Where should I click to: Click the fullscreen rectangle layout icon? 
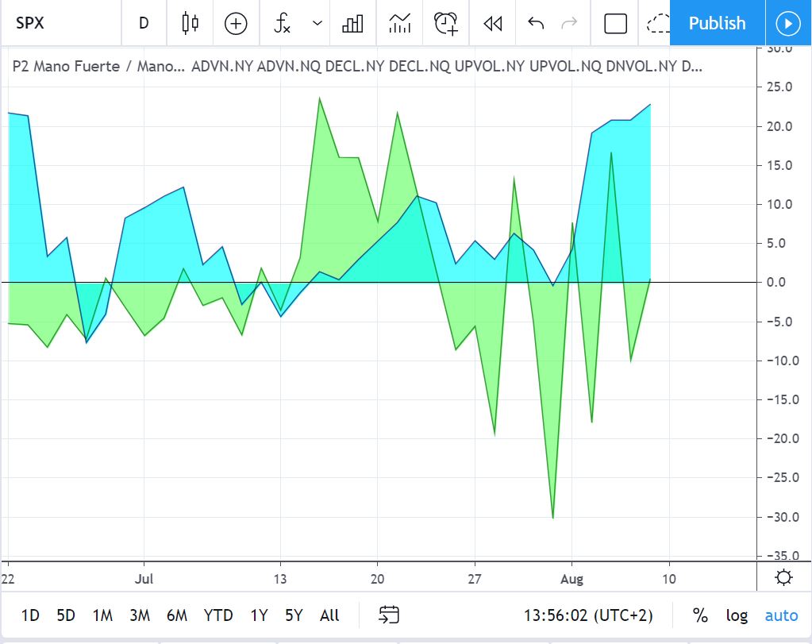(616, 23)
